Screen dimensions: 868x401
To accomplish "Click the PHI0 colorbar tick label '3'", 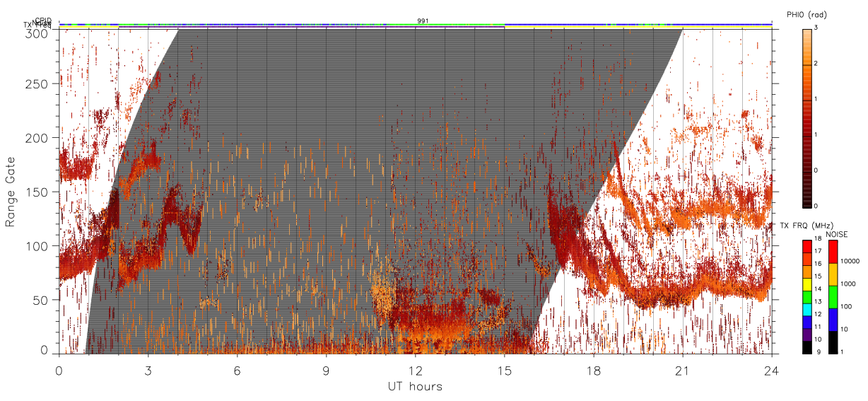I will (816, 29).
